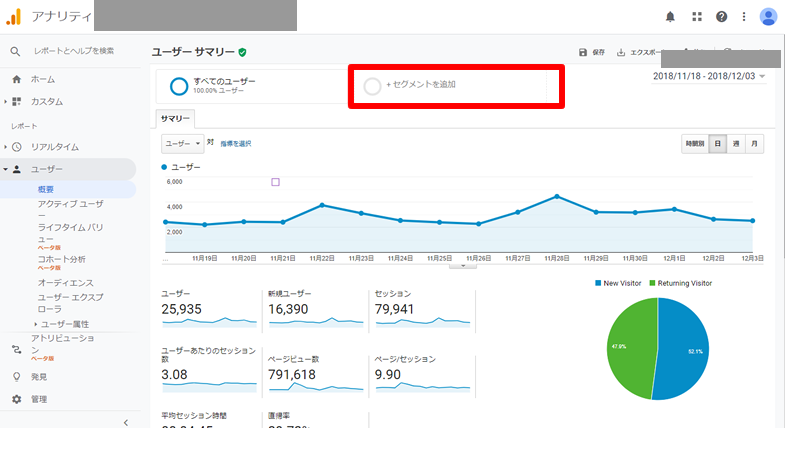Screen dimensions: 786x450
Task: Click the green Returning Visitor pie slice
Action: pos(631,348)
